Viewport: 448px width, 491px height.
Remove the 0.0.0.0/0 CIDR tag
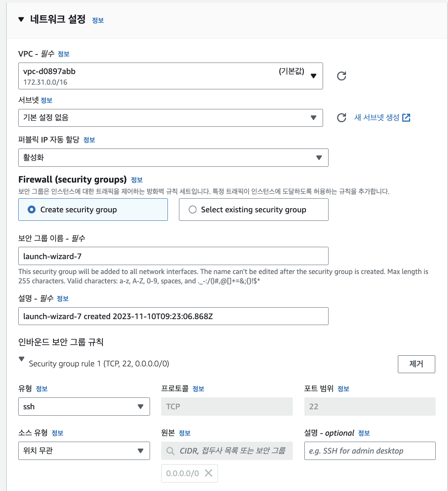coord(208,473)
